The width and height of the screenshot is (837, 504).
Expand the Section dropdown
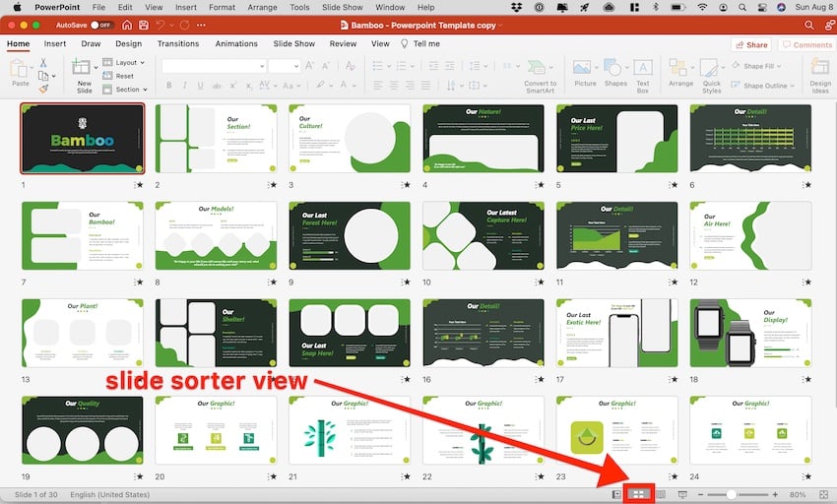tap(127, 90)
